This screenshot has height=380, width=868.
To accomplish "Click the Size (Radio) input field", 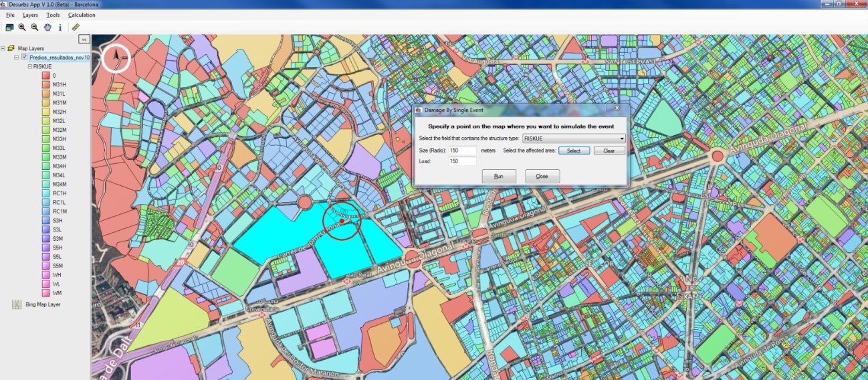I will tap(462, 151).
